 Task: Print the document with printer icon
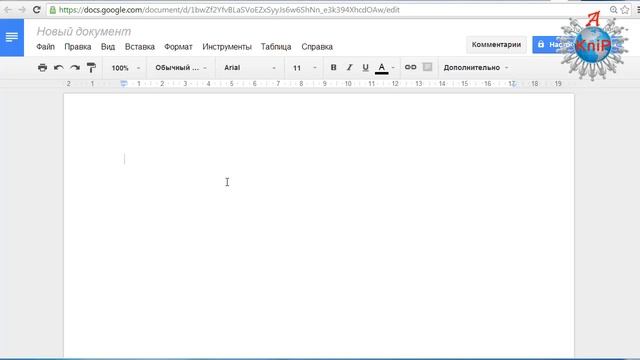(42, 68)
